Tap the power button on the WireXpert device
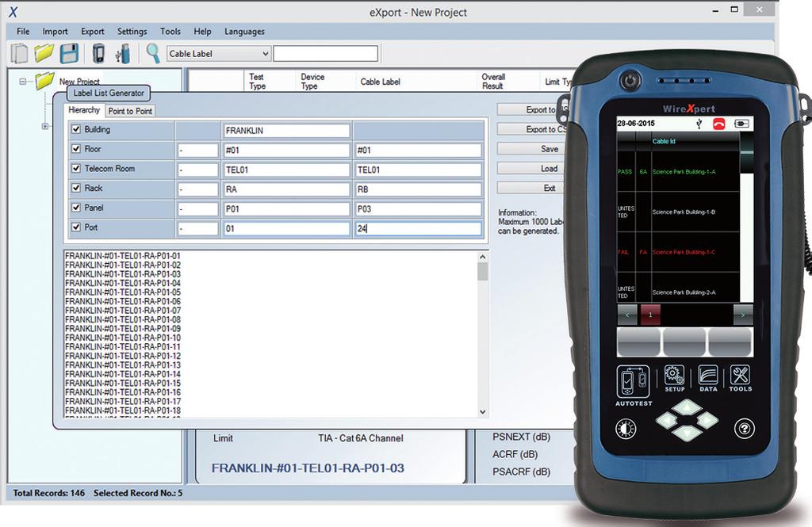Viewport: 812px width, 527px height. click(630, 80)
